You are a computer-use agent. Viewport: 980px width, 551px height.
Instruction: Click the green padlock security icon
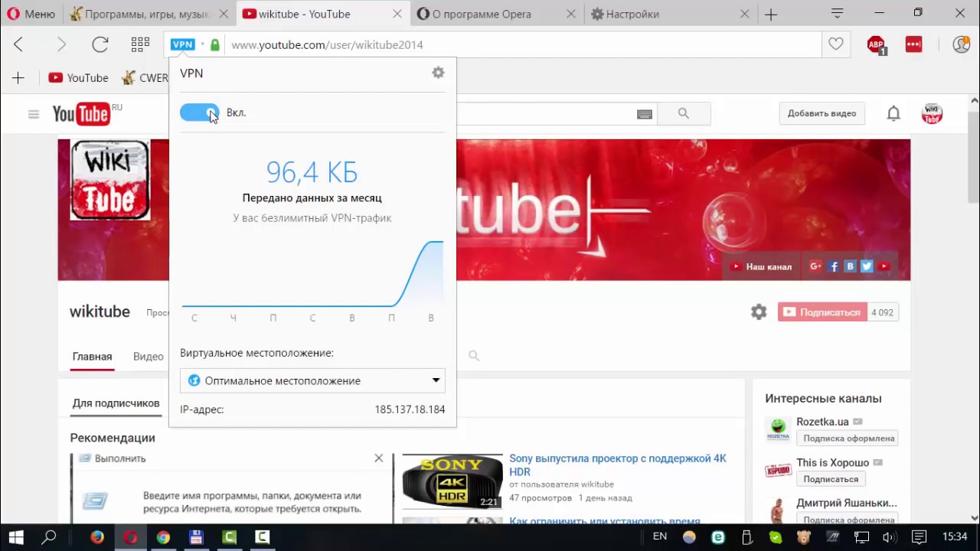pos(215,45)
